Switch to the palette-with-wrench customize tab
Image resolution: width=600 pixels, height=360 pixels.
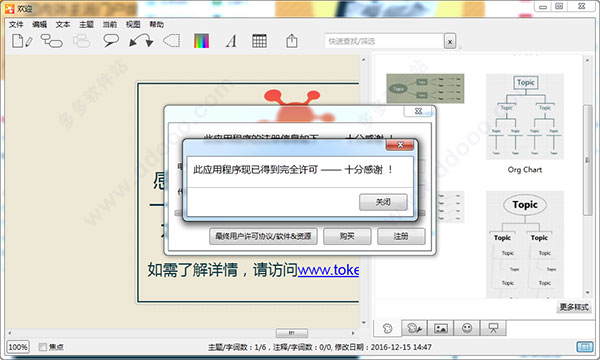point(414,328)
